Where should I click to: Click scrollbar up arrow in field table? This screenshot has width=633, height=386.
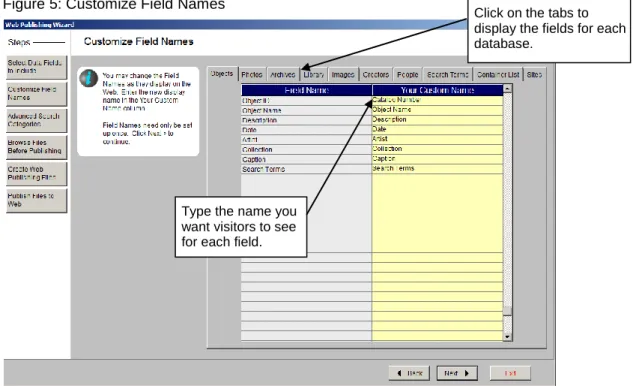point(507,88)
